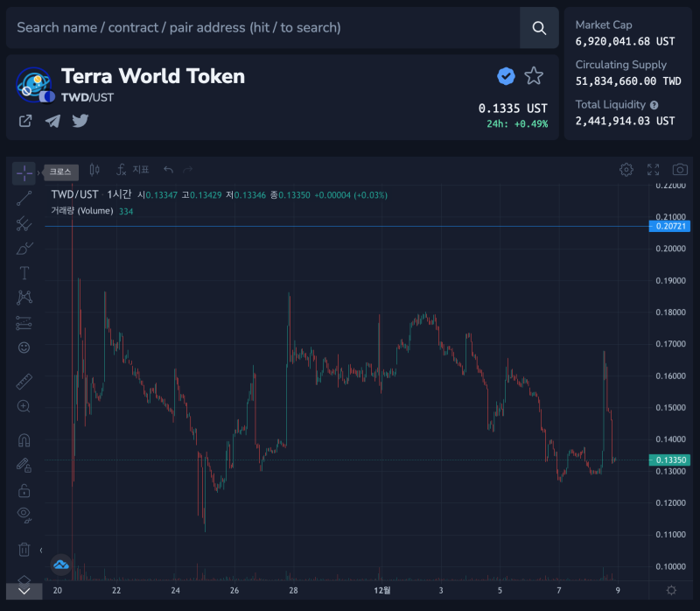
Task: Enter fullscreen chart mode
Action: [653, 170]
